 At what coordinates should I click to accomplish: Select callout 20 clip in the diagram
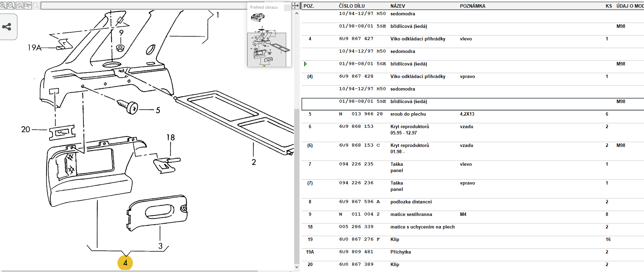tap(26, 129)
